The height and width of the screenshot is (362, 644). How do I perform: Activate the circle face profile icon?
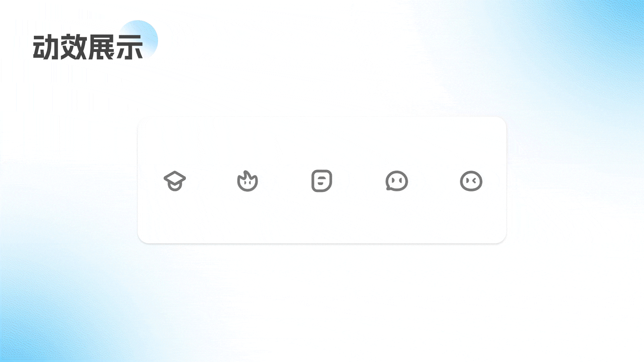(x=471, y=181)
